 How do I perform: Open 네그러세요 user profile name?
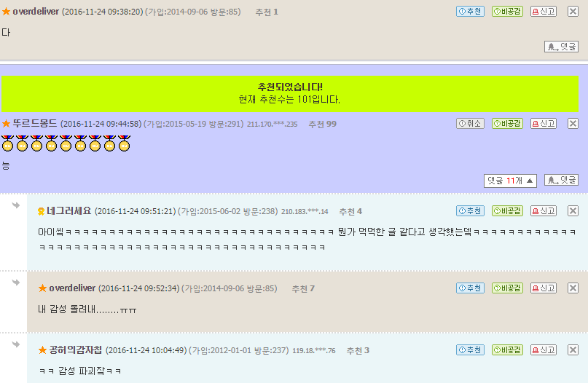[x=69, y=211]
